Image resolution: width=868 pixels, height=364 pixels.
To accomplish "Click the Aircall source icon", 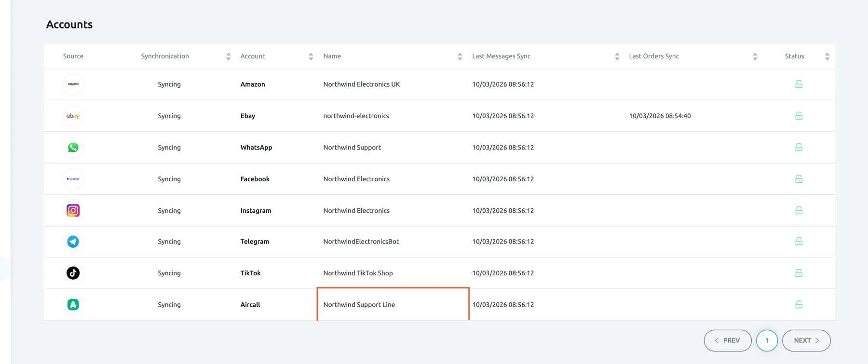I will [73, 305].
